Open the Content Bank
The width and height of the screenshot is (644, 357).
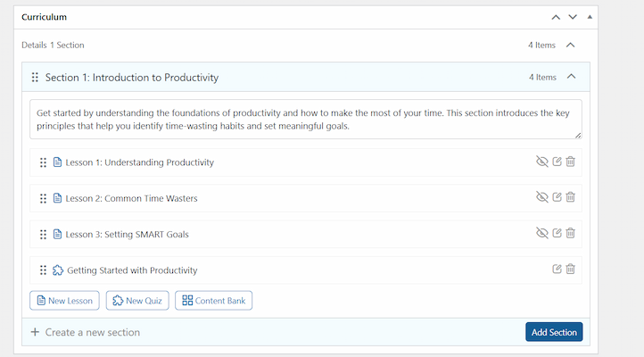(214, 301)
